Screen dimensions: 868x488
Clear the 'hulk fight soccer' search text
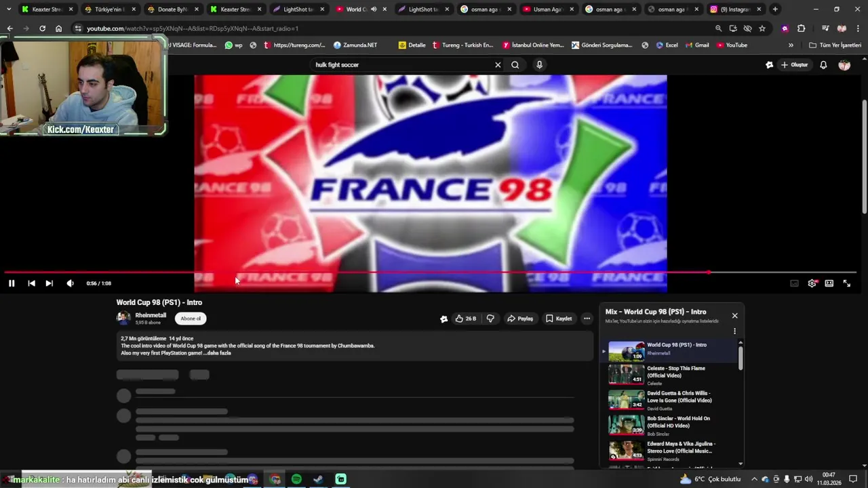tap(498, 65)
